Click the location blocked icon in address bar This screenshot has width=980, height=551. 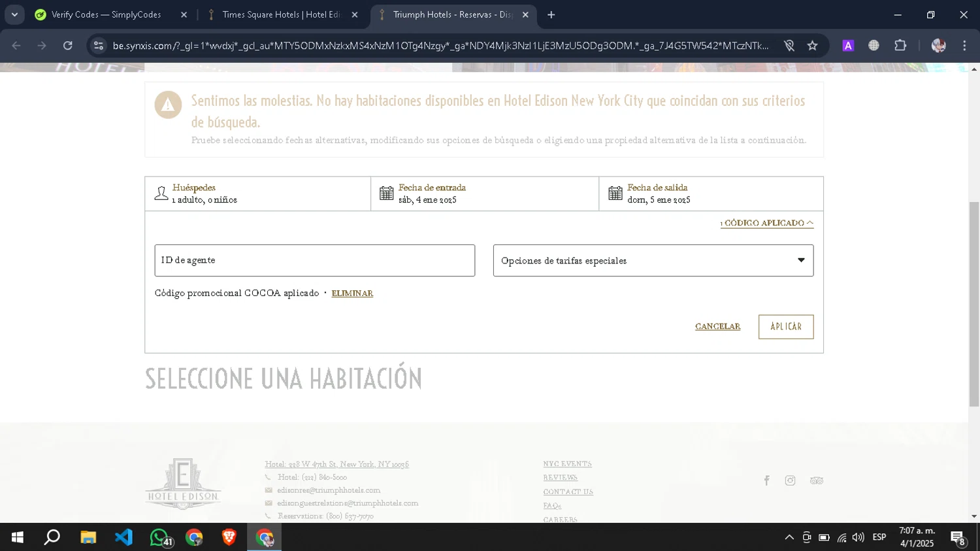pyautogui.click(x=789, y=46)
